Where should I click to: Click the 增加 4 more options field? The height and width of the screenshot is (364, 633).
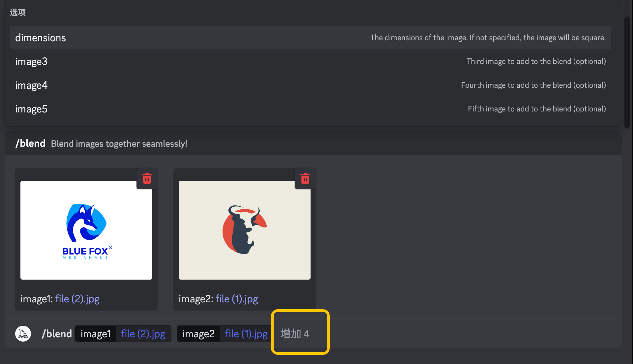295,334
